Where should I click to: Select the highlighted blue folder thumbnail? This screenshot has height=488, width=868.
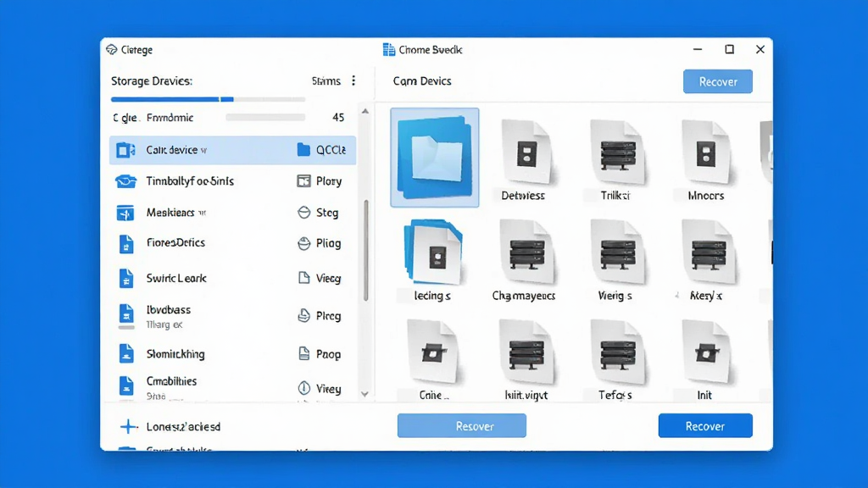[435, 158]
